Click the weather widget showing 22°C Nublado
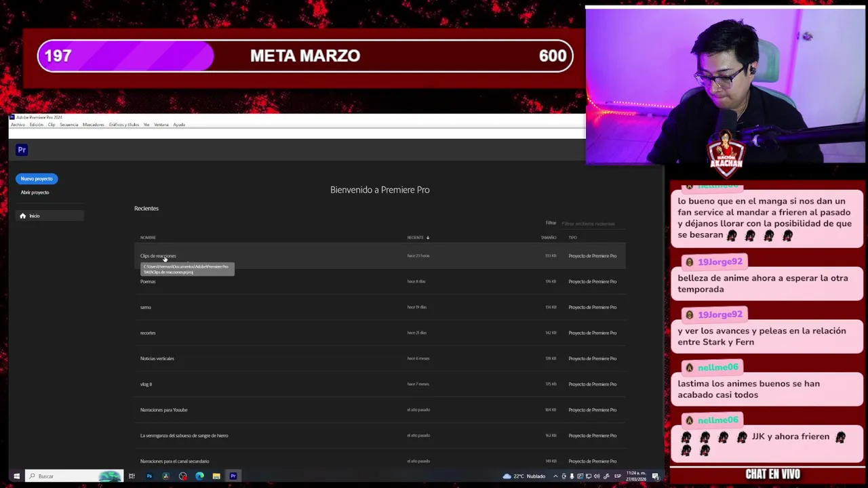 [x=524, y=476]
